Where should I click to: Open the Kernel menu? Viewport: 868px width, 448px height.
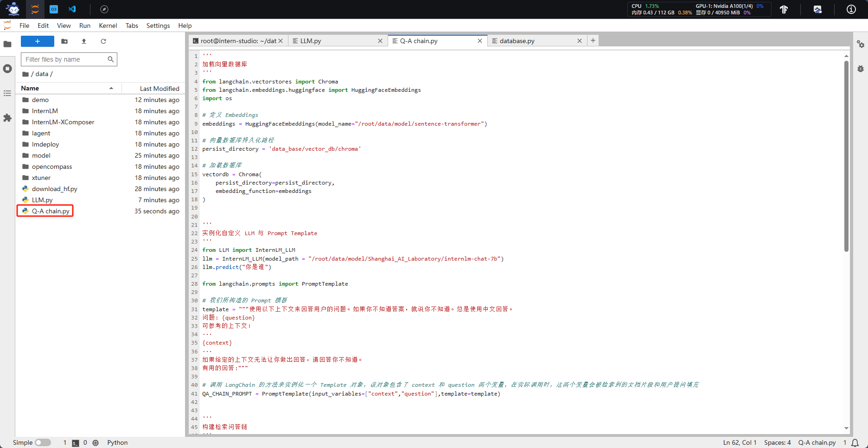tap(108, 26)
